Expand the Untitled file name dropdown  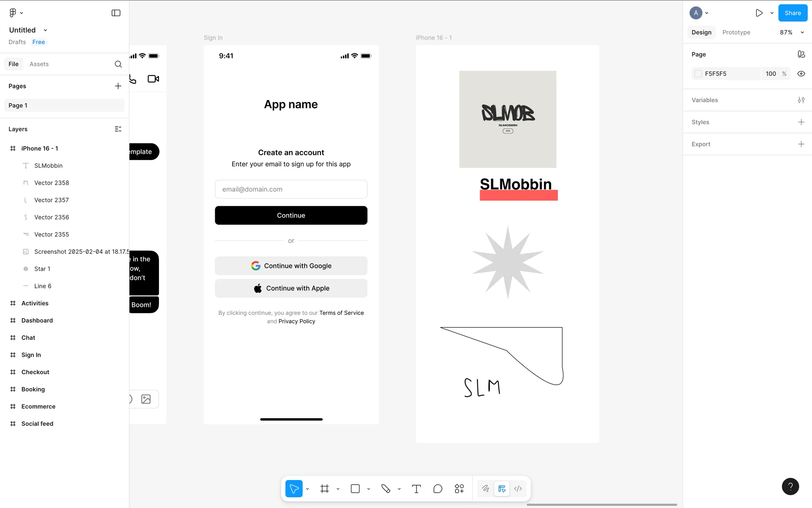click(45, 30)
